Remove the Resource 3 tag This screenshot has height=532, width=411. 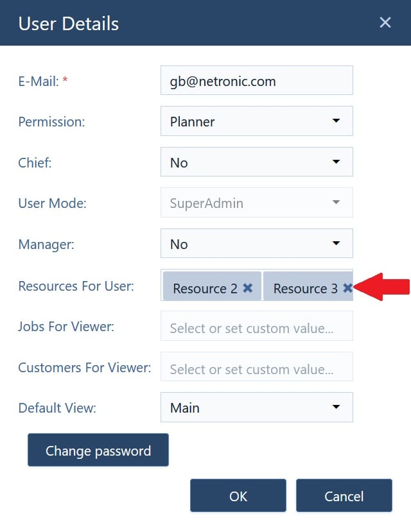(347, 289)
